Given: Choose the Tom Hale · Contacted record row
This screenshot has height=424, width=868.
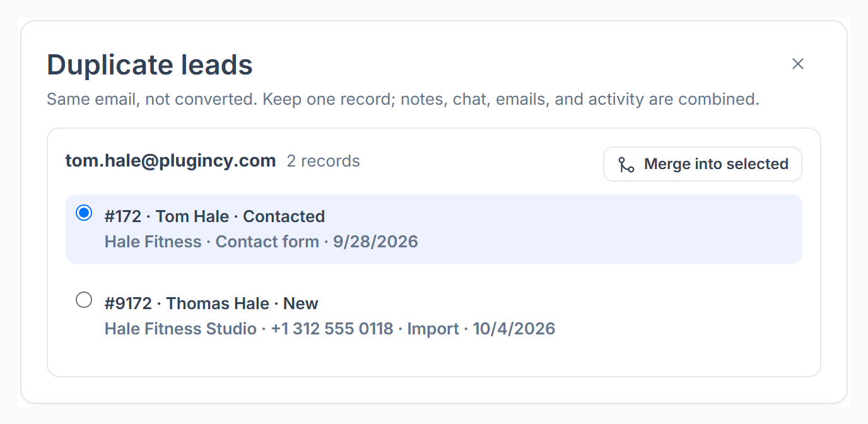Looking at the screenshot, I should (434, 229).
